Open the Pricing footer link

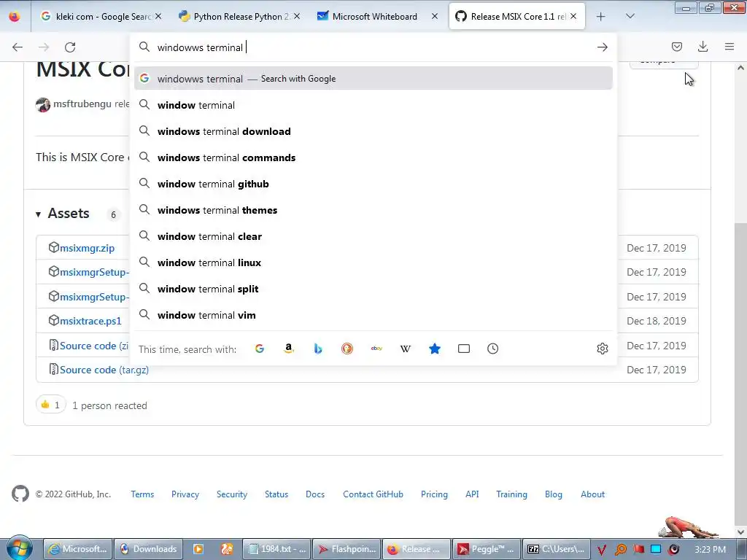[434, 494]
